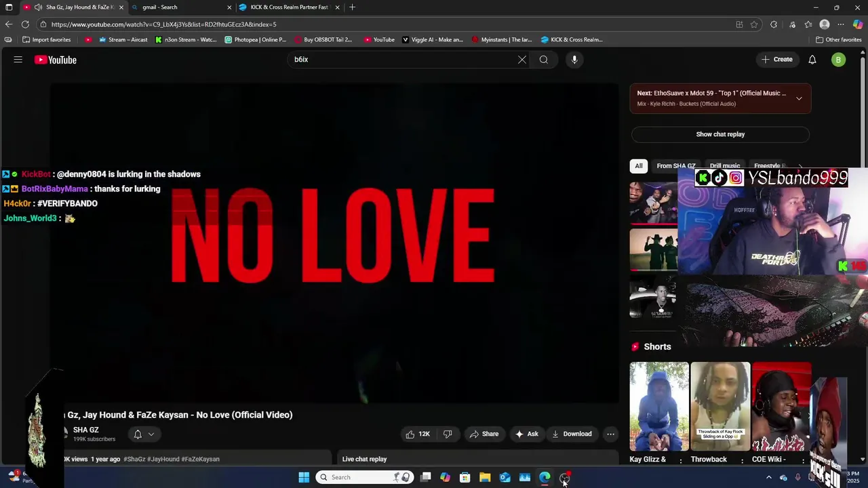
Task: Open the SHA GZ channel name
Action: coord(86,430)
